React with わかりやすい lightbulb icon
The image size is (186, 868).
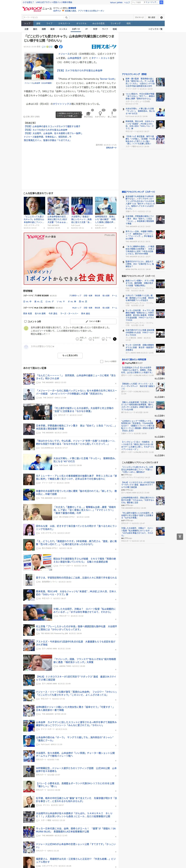pos(100,114)
